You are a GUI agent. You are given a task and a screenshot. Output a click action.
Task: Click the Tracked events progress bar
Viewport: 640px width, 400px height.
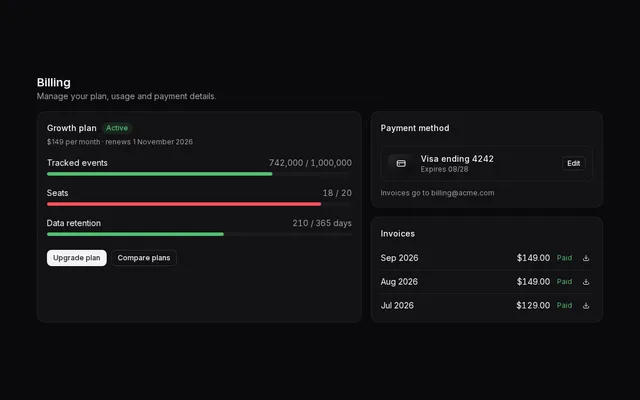pyautogui.click(x=199, y=174)
